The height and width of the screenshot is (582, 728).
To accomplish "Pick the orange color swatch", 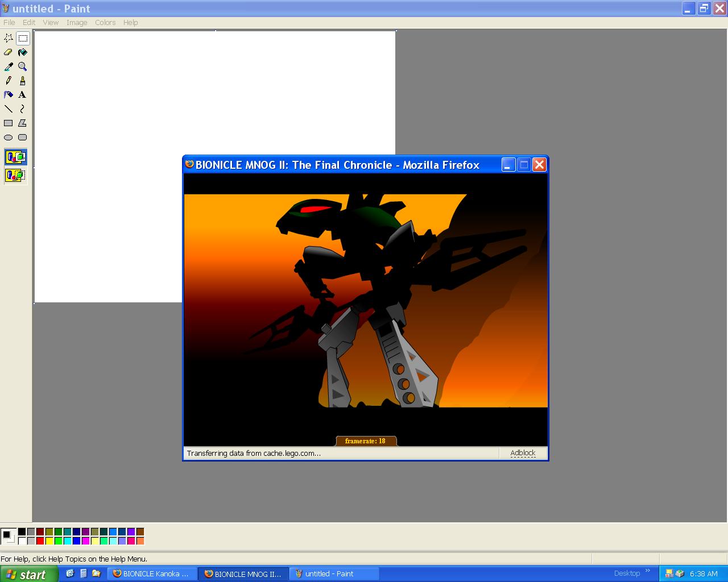I will coord(140,541).
